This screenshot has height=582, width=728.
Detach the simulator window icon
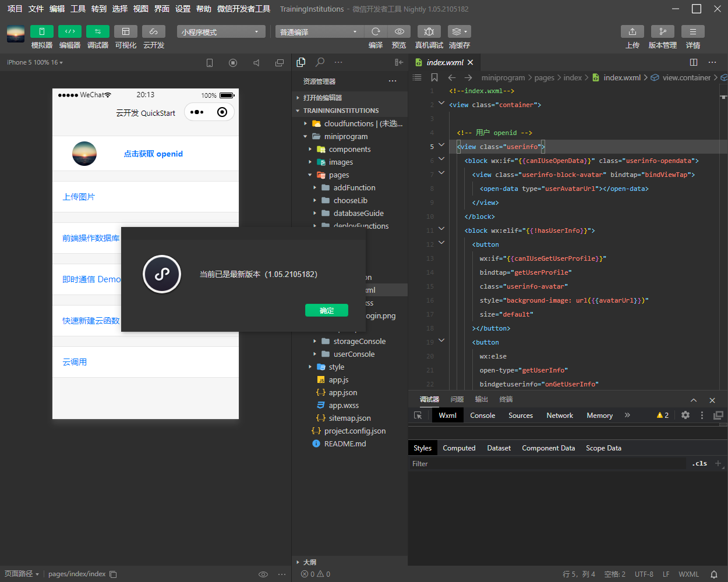[280, 63]
